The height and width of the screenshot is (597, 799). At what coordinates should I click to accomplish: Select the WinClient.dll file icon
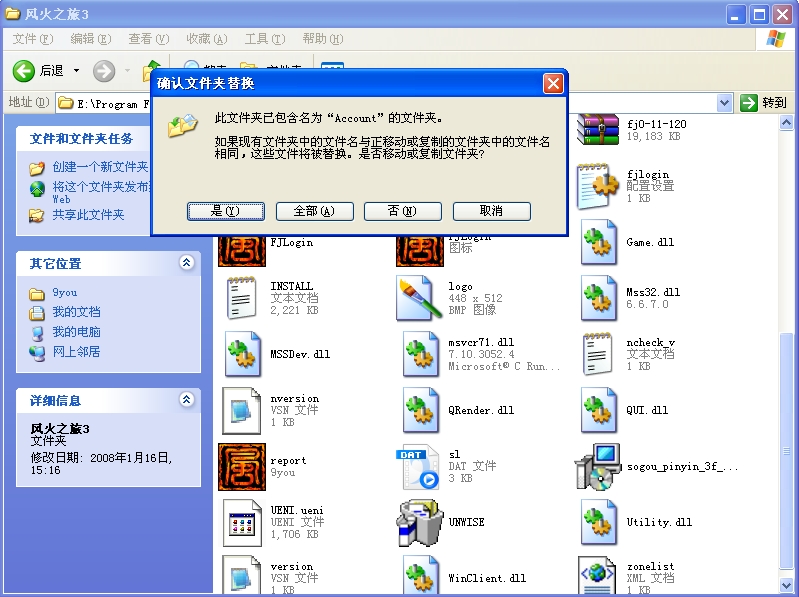pyautogui.click(x=420, y=576)
